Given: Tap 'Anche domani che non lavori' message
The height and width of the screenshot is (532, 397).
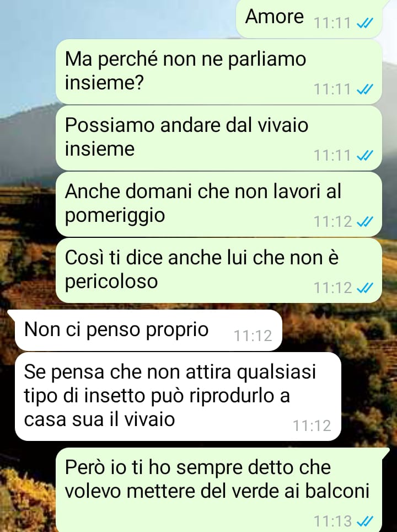Looking at the screenshot, I should [219, 204].
